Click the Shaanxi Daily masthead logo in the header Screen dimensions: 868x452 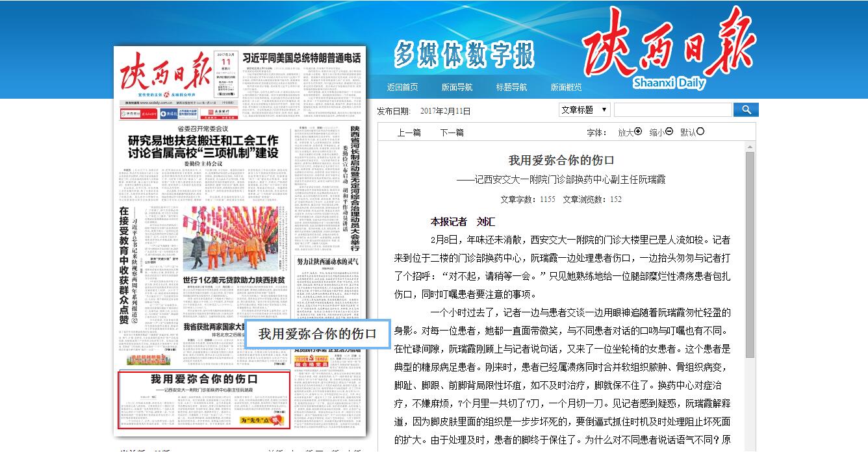669,49
